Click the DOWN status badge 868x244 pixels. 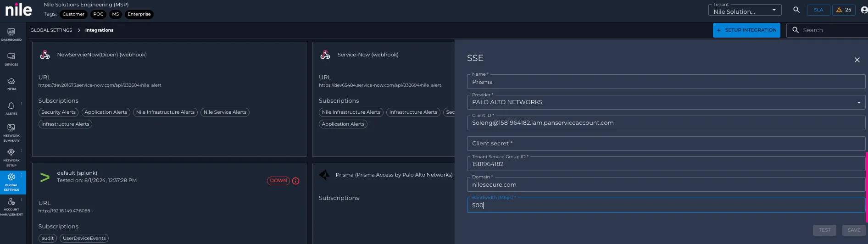coord(278,181)
